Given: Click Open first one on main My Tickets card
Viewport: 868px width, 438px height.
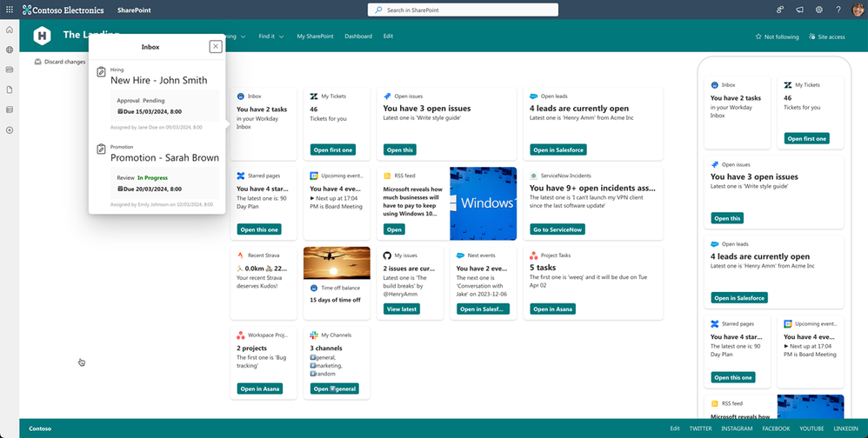Looking at the screenshot, I should point(333,149).
